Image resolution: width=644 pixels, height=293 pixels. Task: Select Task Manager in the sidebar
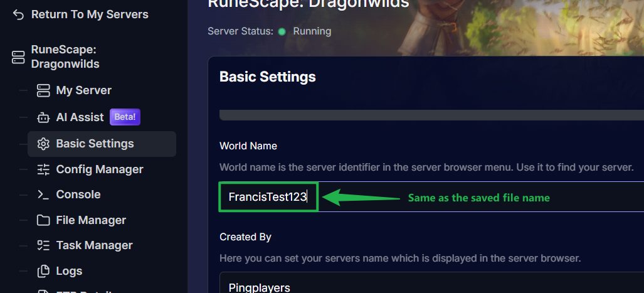tap(94, 245)
